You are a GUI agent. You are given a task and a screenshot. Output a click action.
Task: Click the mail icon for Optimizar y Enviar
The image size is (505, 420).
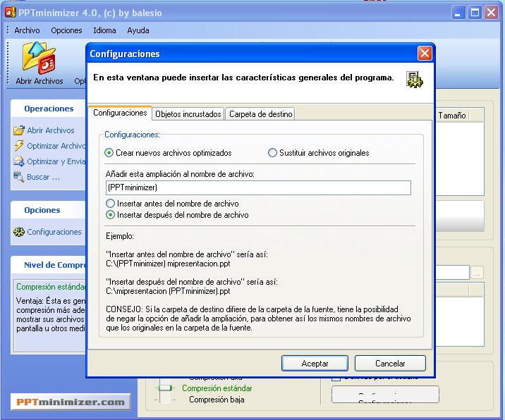pos(19,161)
